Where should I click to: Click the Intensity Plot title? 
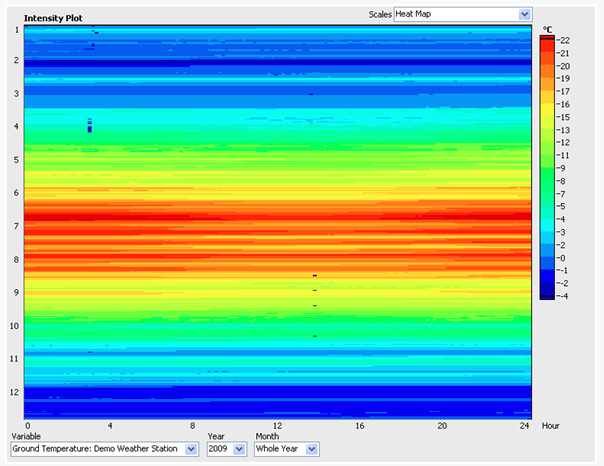[x=53, y=18]
